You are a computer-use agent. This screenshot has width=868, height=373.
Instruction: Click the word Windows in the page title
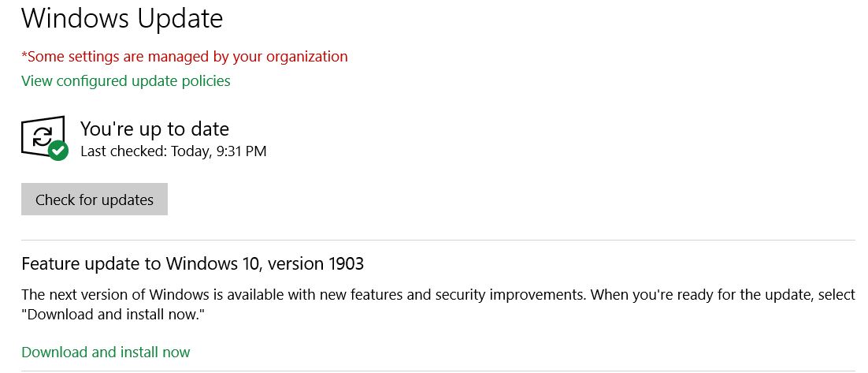point(75,18)
